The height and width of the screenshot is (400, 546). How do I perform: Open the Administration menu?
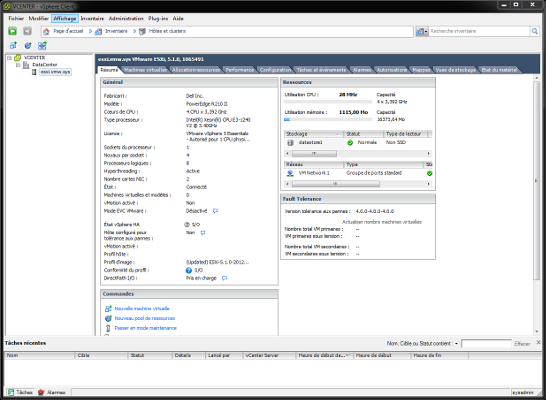pyautogui.click(x=126, y=18)
